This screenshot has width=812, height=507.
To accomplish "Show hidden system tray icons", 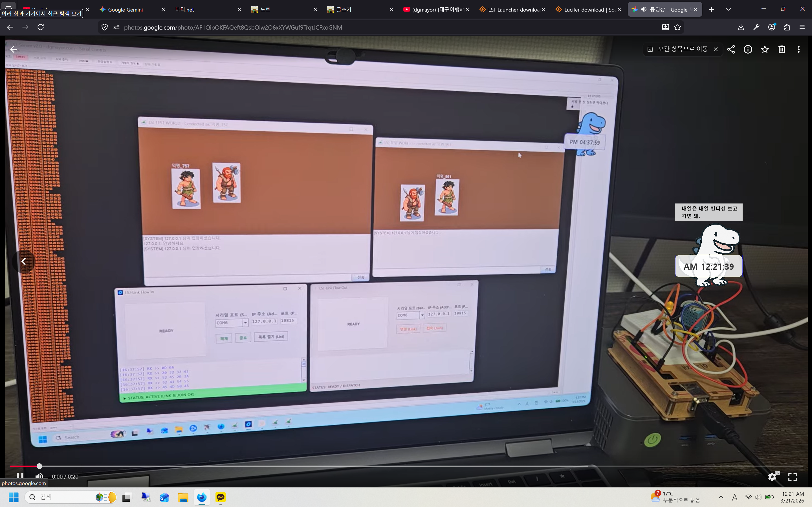I will pyautogui.click(x=721, y=497).
